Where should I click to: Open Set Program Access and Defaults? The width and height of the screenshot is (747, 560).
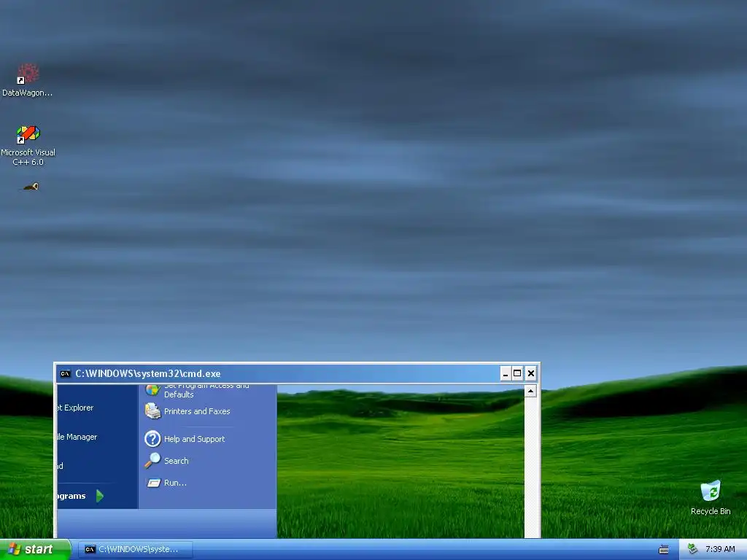[x=197, y=391]
